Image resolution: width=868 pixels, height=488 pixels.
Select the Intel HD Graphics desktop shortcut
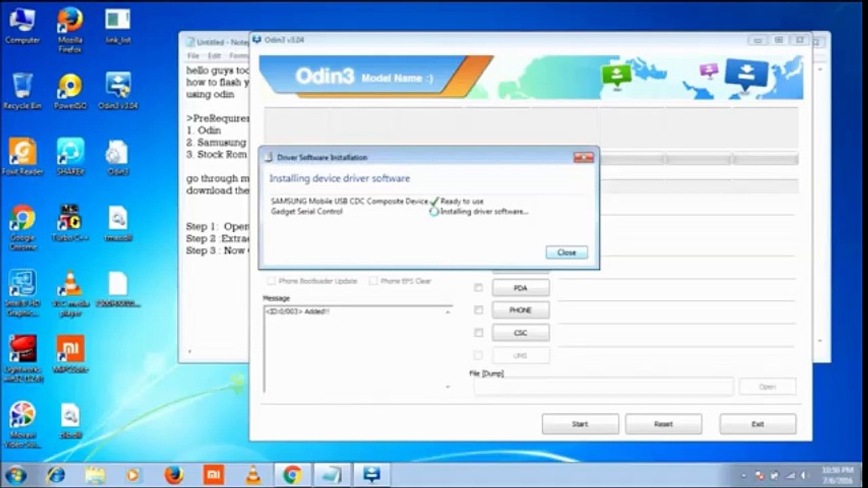point(22,293)
